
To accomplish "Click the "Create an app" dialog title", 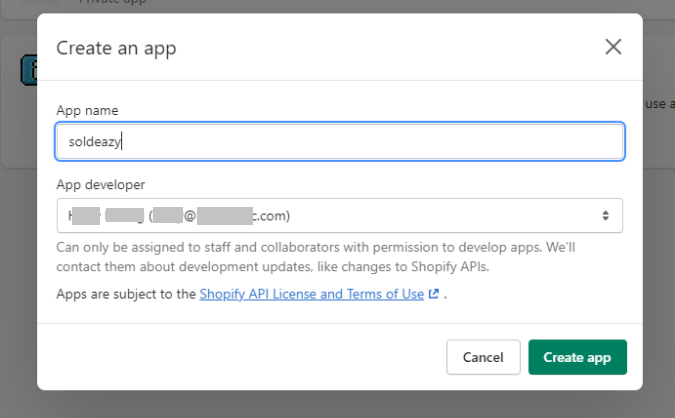I will [x=116, y=48].
